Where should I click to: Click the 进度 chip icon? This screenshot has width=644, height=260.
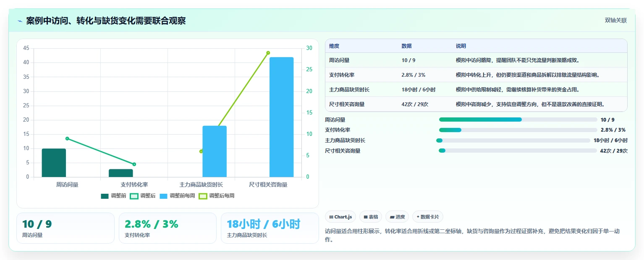pyautogui.click(x=392, y=217)
